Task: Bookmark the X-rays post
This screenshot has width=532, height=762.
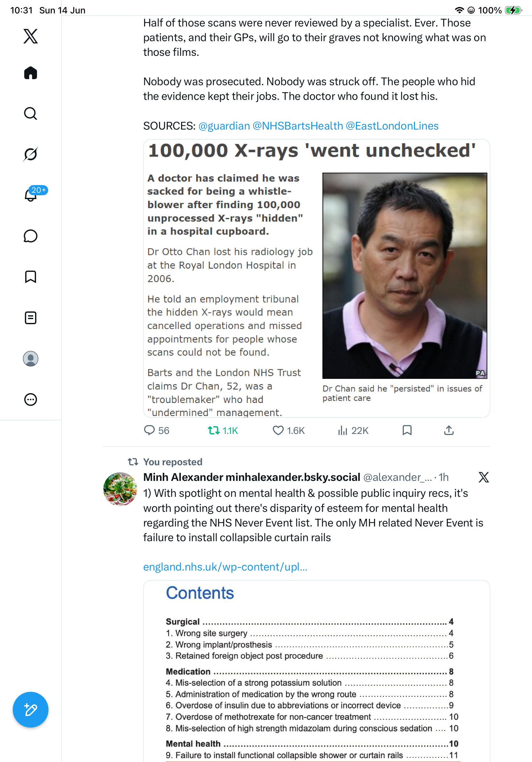Action: click(407, 430)
